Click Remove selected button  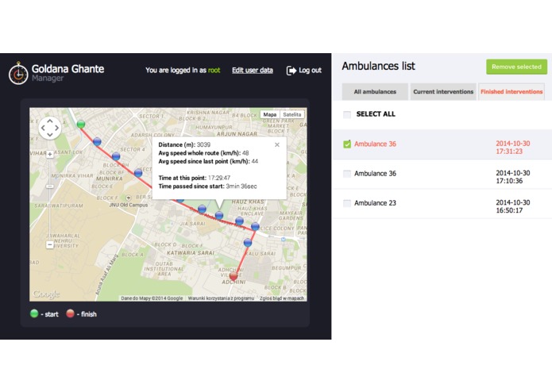pyautogui.click(x=516, y=67)
